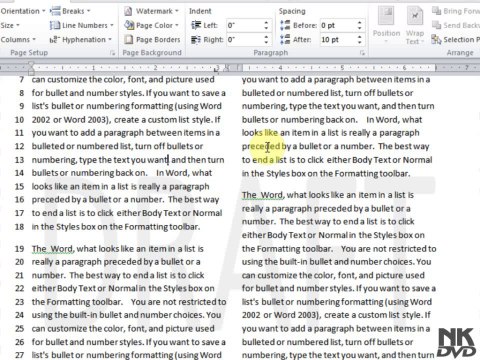Click "preceded" in the right column

[261, 146]
